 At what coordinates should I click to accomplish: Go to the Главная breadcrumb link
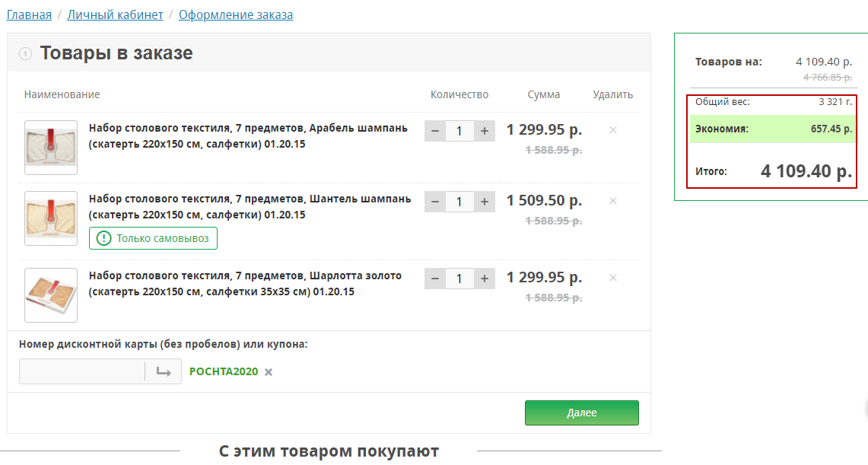pyautogui.click(x=29, y=15)
